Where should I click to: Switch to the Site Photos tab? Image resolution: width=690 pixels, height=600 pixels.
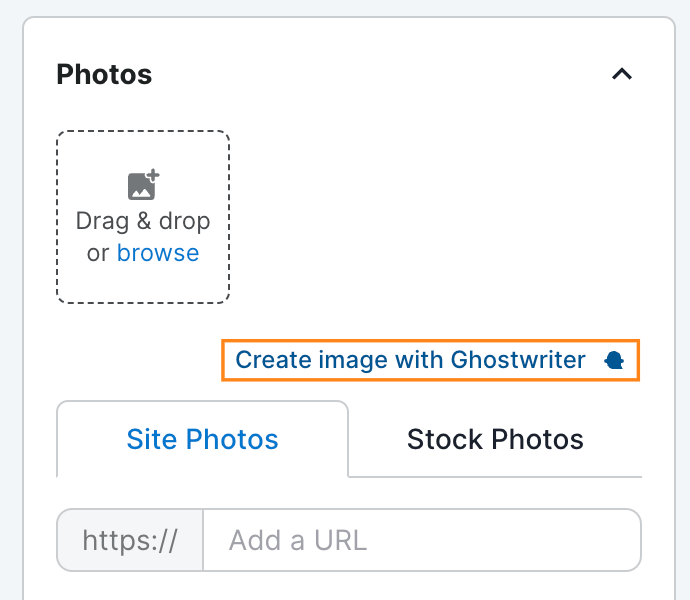(x=202, y=439)
